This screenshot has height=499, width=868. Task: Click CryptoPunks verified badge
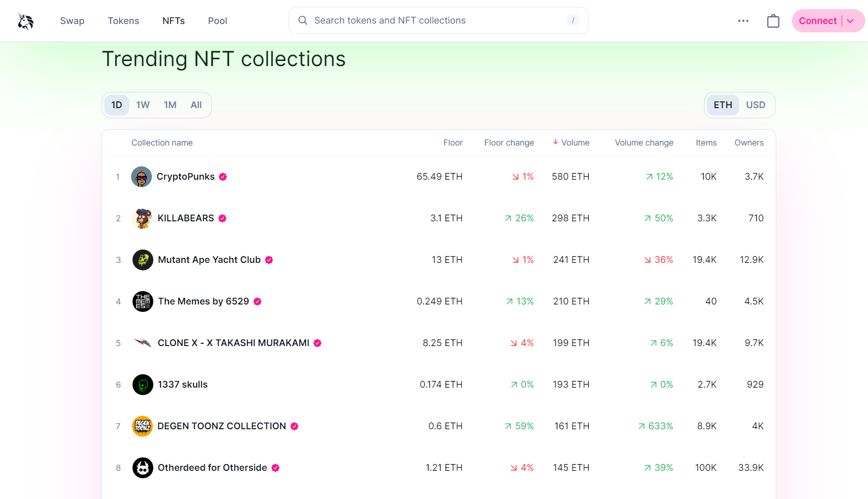click(223, 176)
